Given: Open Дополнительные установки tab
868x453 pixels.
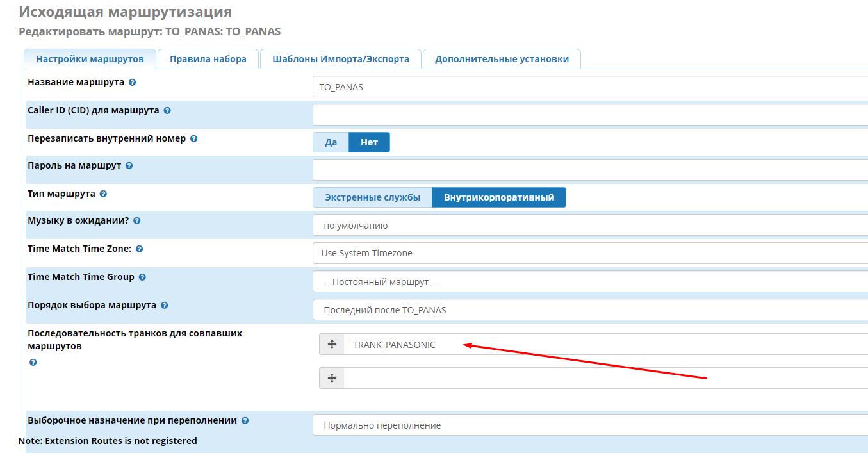Looking at the screenshot, I should click(502, 59).
